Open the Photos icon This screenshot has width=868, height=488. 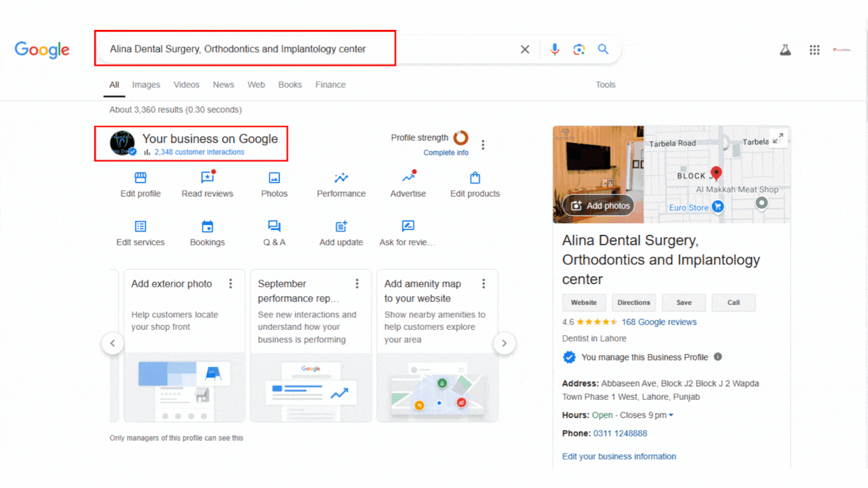tap(274, 178)
